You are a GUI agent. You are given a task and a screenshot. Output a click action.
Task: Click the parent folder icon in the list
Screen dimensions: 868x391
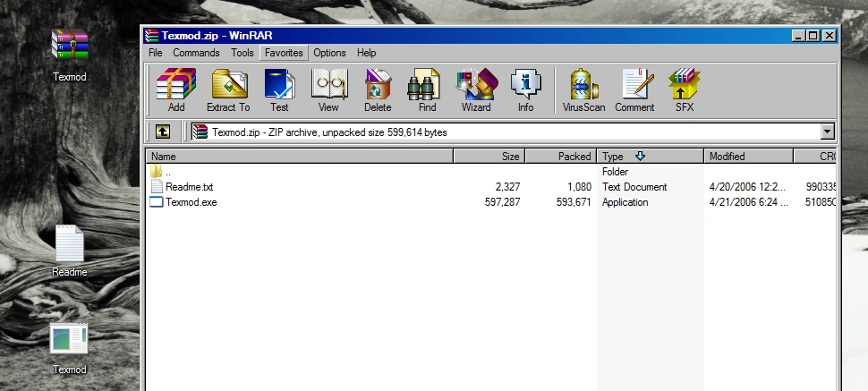pos(157,172)
